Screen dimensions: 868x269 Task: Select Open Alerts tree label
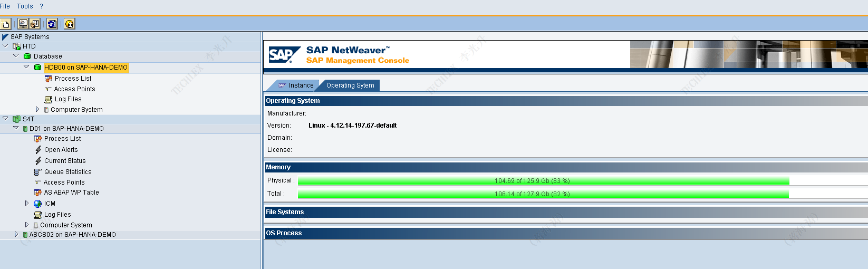tap(61, 150)
